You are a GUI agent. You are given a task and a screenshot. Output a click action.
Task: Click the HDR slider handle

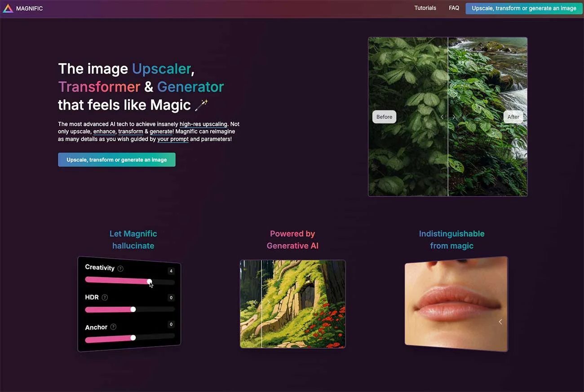133,309
